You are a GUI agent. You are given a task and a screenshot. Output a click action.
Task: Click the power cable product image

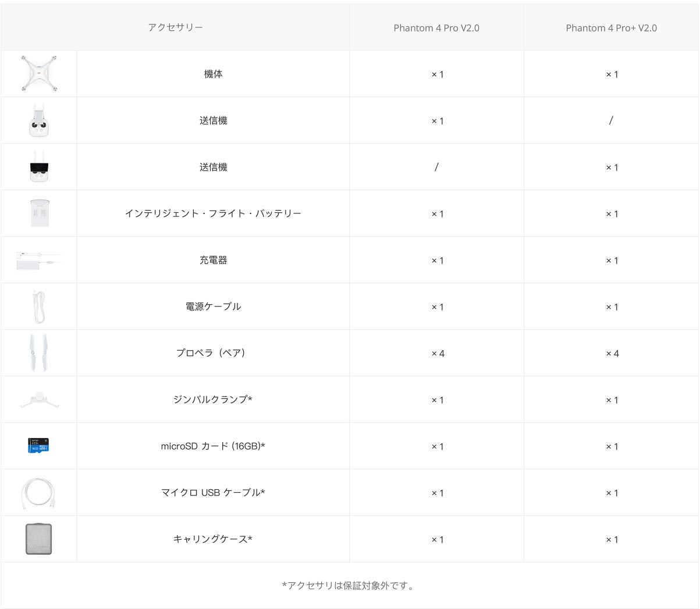39,307
